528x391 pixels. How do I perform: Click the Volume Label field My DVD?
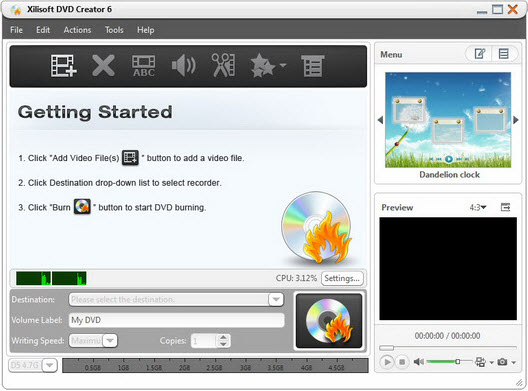click(176, 320)
